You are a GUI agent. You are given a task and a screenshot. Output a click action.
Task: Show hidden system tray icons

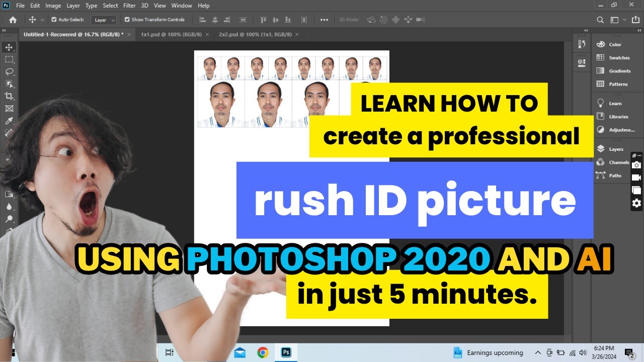click(x=538, y=352)
